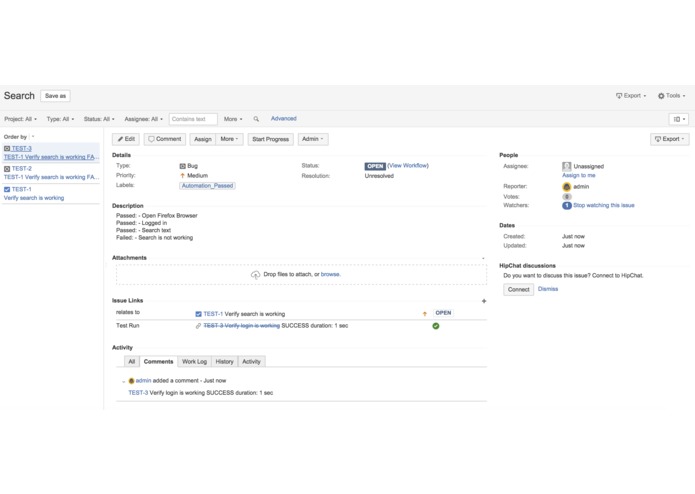Click TEST-3 link in the comment
This screenshot has height=494, width=695.
(x=138, y=393)
